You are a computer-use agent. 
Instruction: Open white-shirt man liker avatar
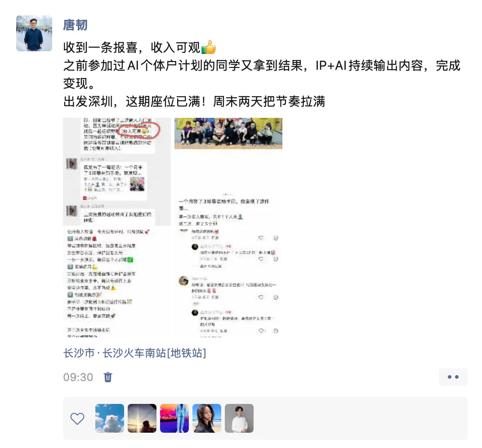239,418
